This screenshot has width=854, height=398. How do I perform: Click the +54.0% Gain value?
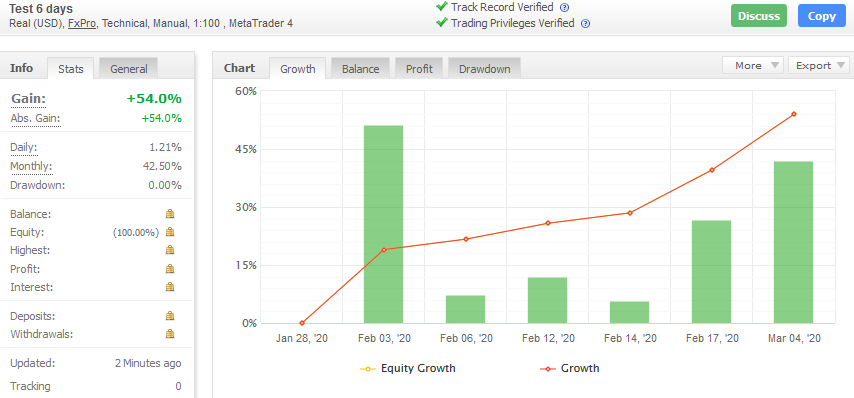point(154,99)
